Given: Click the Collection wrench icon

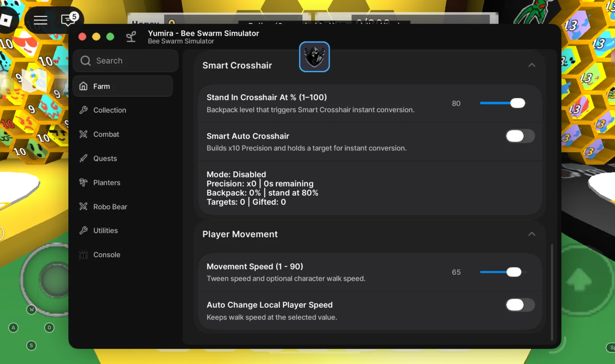Looking at the screenshot, I should click(83, 110).
